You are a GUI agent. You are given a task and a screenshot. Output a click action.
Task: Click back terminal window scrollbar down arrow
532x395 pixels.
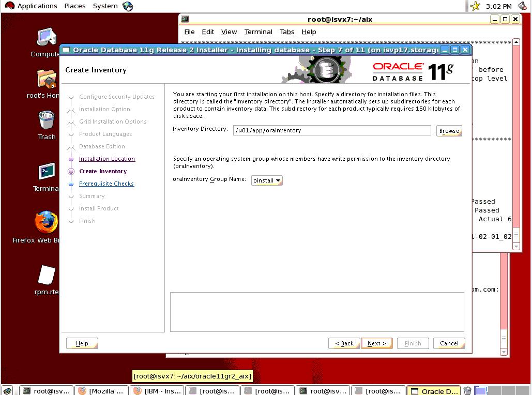coord(504,352)
